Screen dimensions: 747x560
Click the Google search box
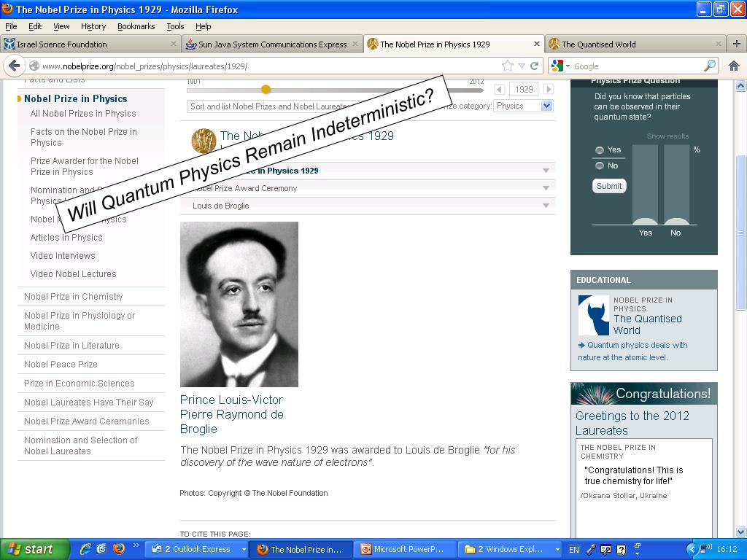click(x=634, y=66)
